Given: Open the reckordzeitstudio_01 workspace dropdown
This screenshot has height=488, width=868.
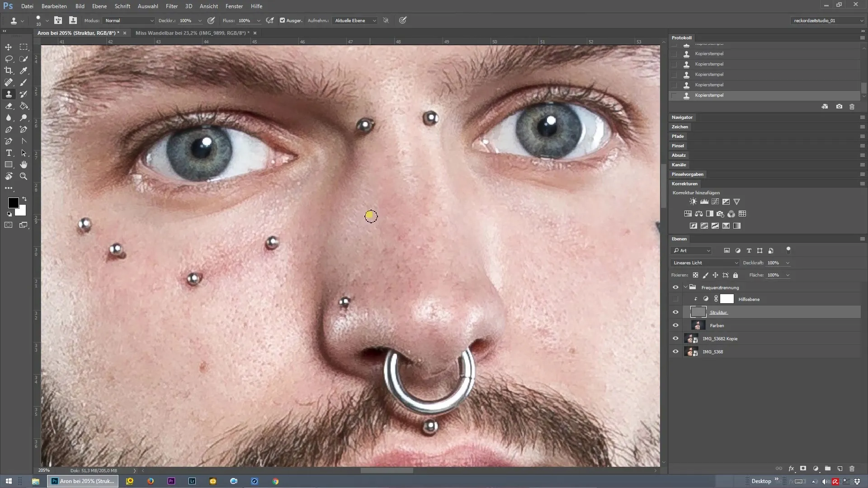Looking at the screenshot, I should 827,20.
